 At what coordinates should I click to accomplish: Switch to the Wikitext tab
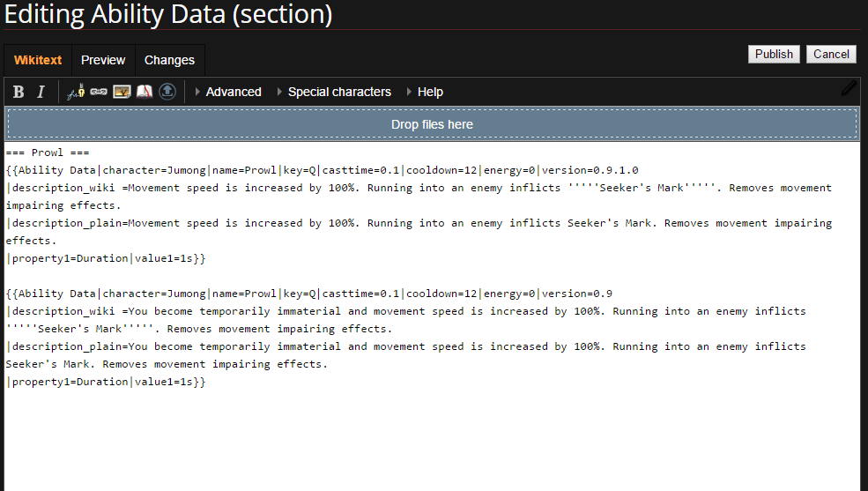38,60
